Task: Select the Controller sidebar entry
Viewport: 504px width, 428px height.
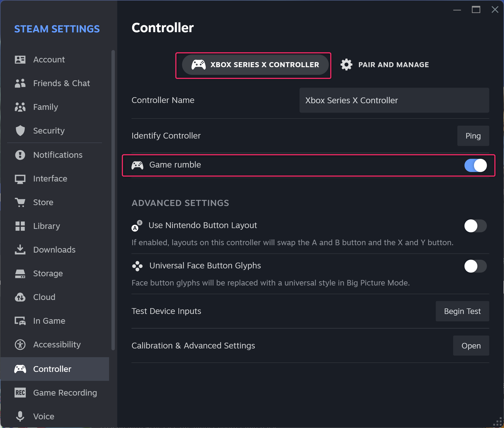Action: (55, 369)
